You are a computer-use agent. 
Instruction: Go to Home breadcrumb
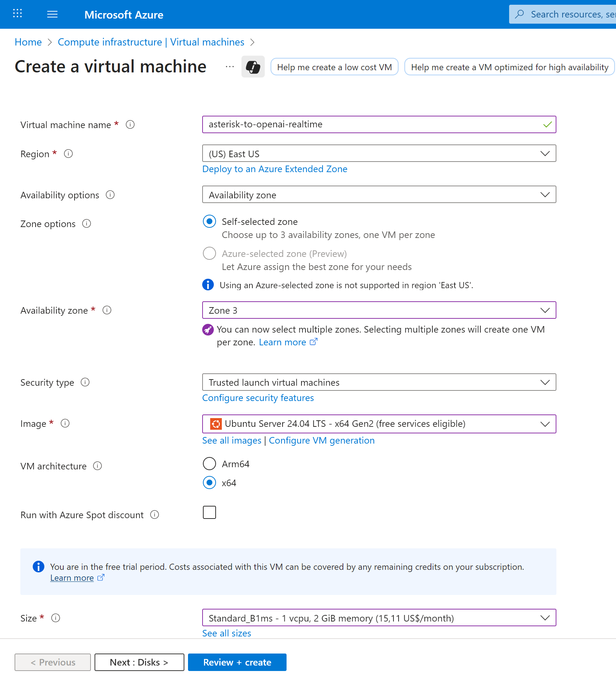(28, 42)
